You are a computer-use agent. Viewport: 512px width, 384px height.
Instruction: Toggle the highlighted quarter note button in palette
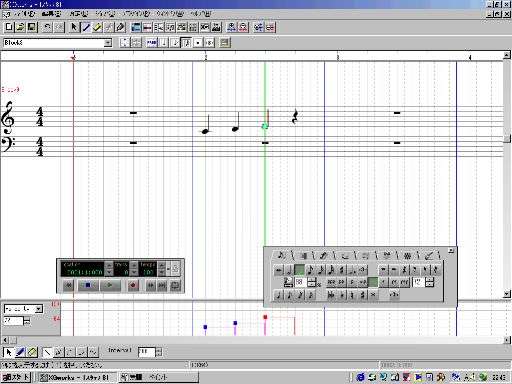[x=300, y=270]
